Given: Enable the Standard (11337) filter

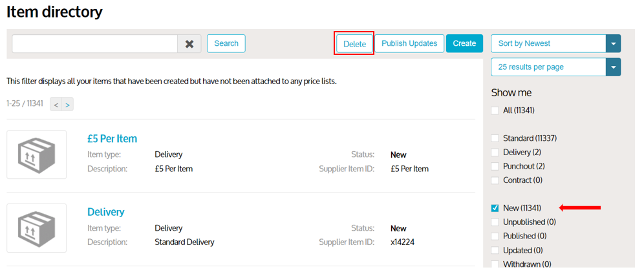Looking at the screenshot, I should pos(495,138).
